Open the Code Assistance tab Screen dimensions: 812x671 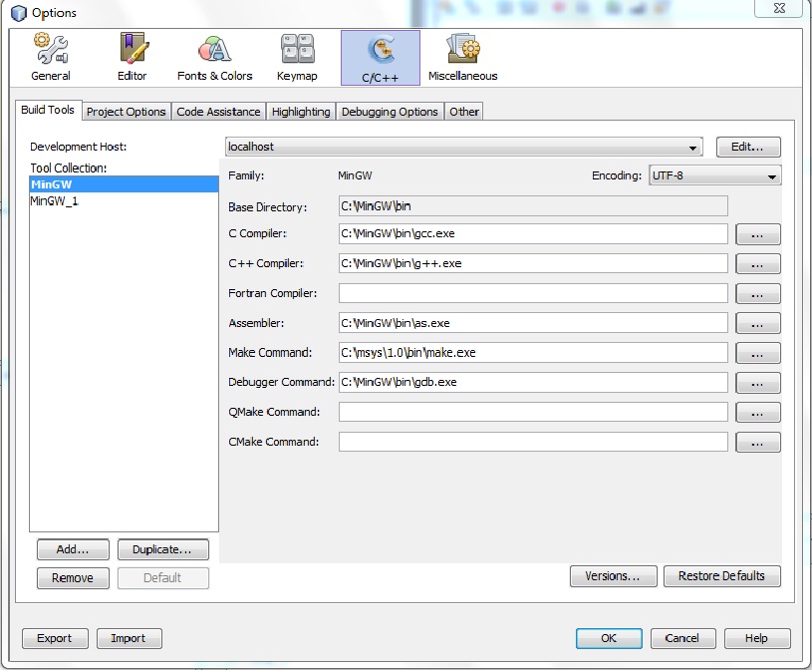pyautogui.click(x=218, y=112)
